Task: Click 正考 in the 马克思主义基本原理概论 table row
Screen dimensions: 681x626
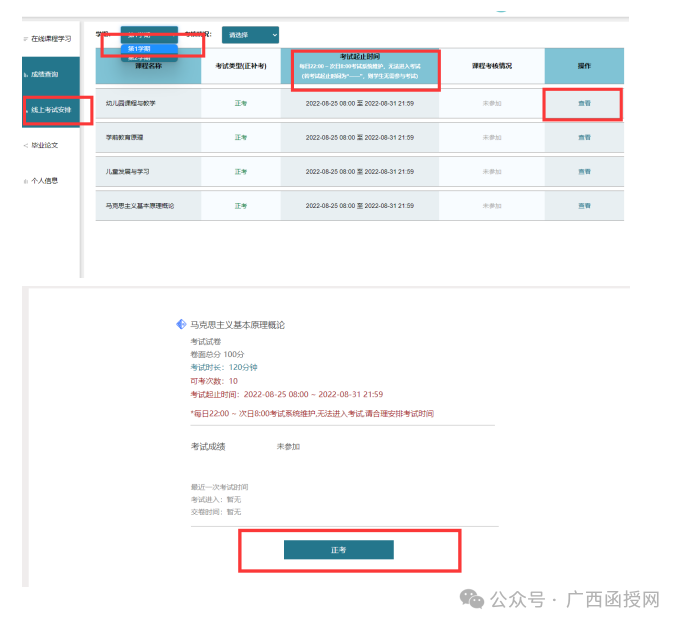Action: coord(241,206)
